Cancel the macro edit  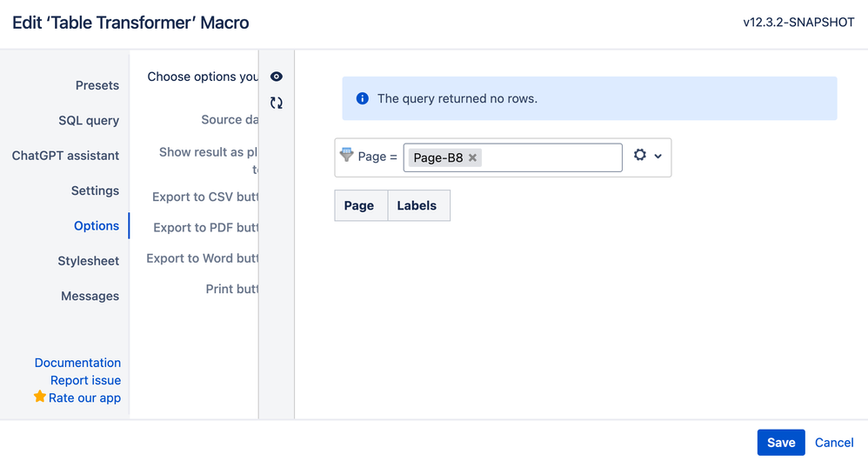click(834, 442)
